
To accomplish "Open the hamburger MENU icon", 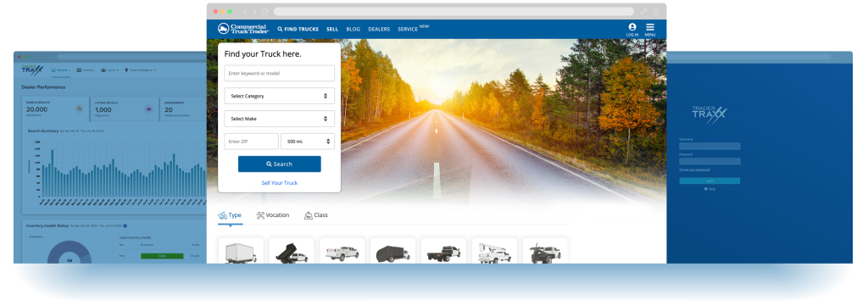I will coord(650,30).
